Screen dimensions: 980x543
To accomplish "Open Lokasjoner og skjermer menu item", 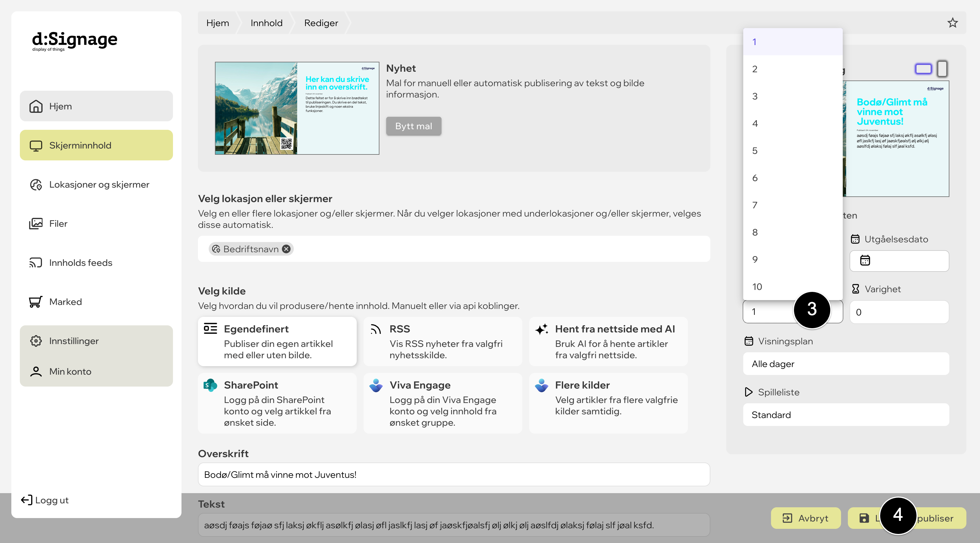I will (96, 185).
